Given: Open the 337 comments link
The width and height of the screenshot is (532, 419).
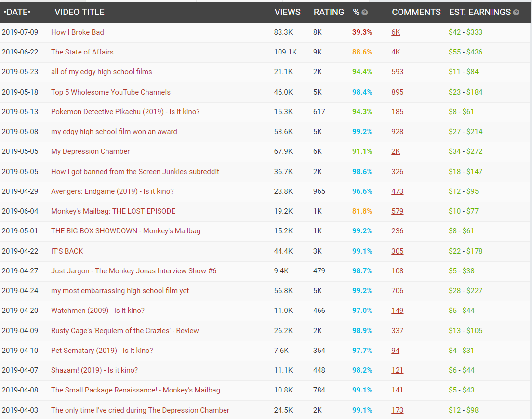Looking at the screenshot, I should [397, 331].
